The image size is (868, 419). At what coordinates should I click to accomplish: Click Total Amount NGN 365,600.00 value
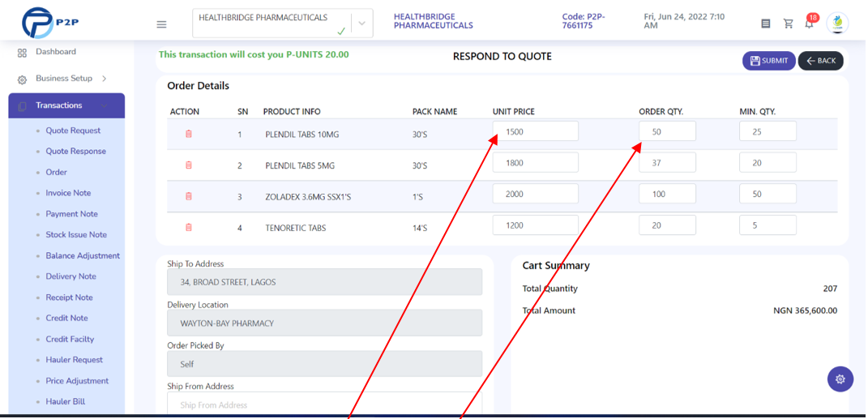point(806,310)
